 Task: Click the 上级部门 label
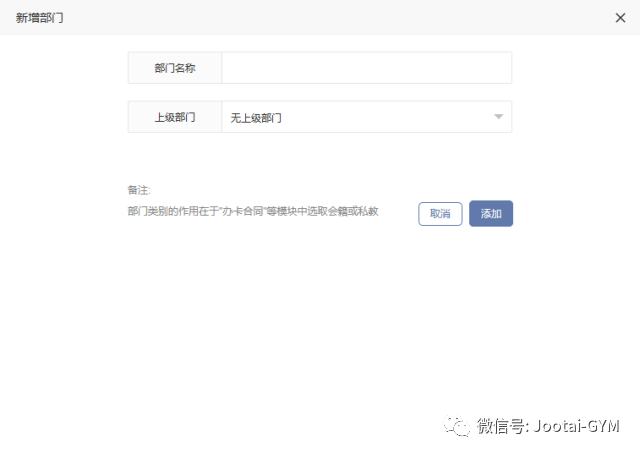point(175,118)
